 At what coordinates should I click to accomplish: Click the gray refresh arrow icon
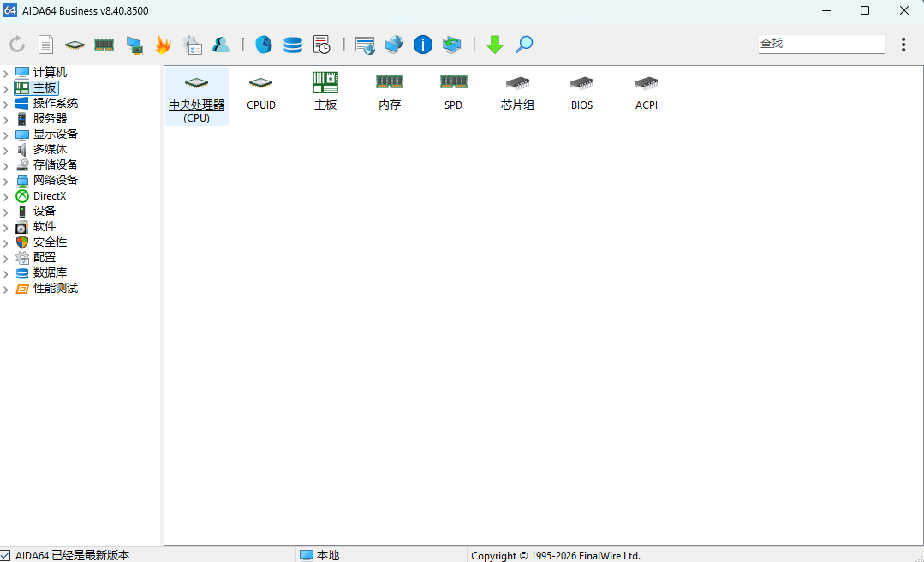[x=17, y=45]
